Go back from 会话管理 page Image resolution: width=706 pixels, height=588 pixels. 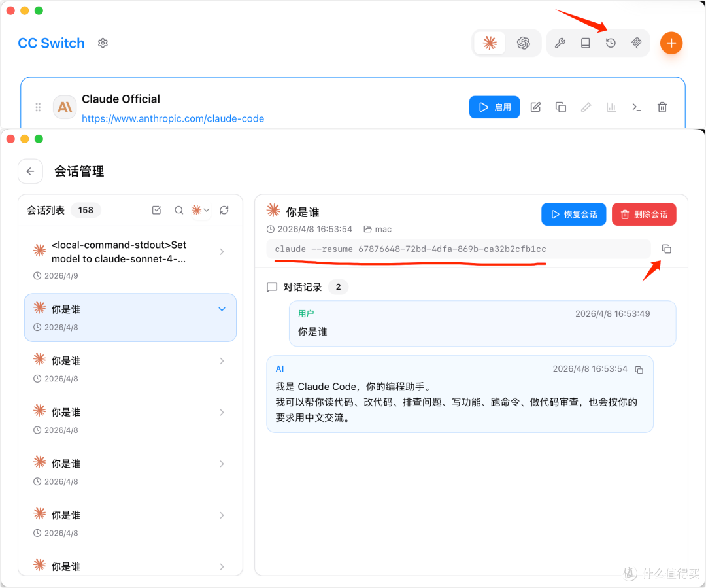pos(30,171)
